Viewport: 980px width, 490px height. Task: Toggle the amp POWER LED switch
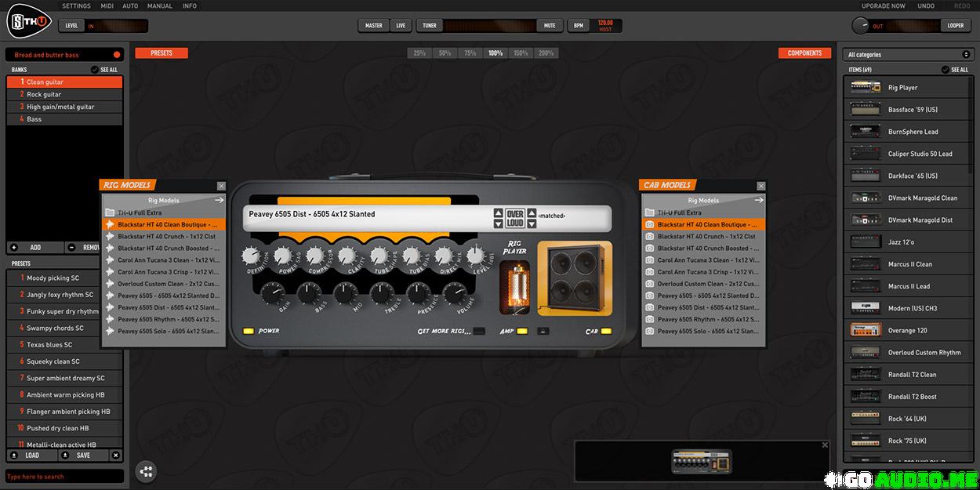click(x=249, y=331)
